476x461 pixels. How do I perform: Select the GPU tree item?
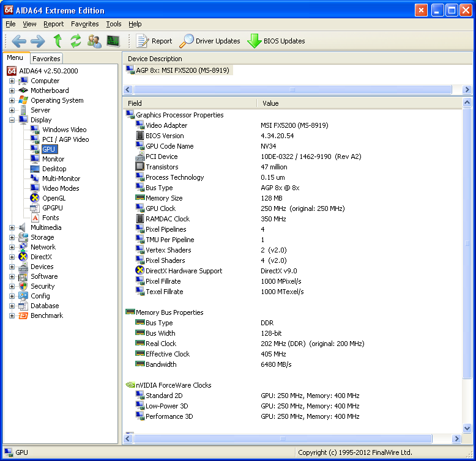coord(48,149)
